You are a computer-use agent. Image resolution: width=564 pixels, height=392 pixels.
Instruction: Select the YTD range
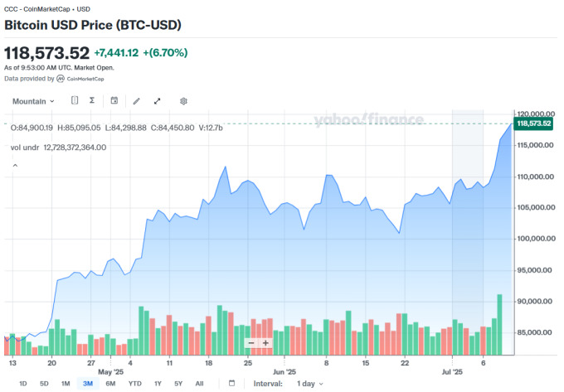[135, 384]
